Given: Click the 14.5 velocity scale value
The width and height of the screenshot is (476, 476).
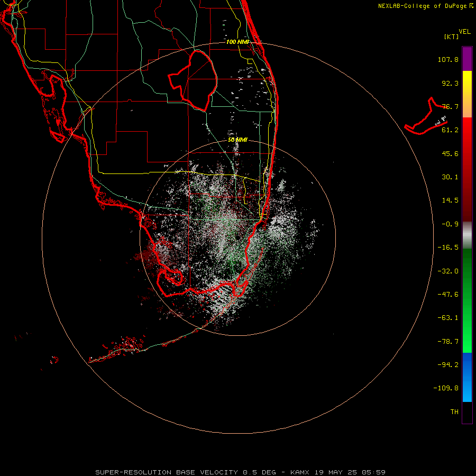Looking at the screenshot, I should pyautogui.click(x=450, y=200).
